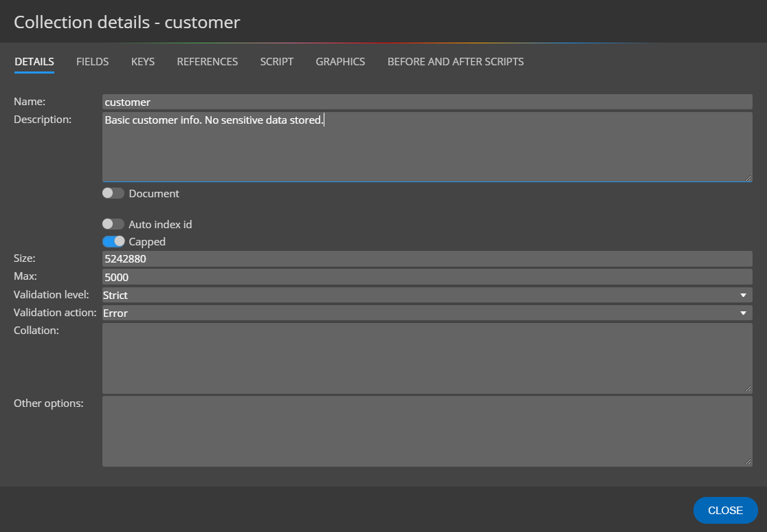Open Before and After Scripts tab
Screen dimensions: 767x532
[456, 62]
